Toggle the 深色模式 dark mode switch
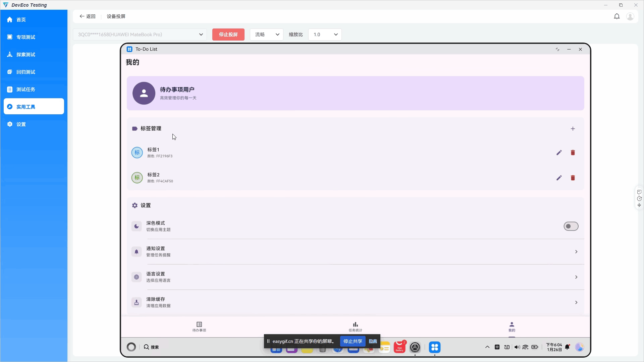The height and width of the screenshot is (362, 644). [571, 226]
